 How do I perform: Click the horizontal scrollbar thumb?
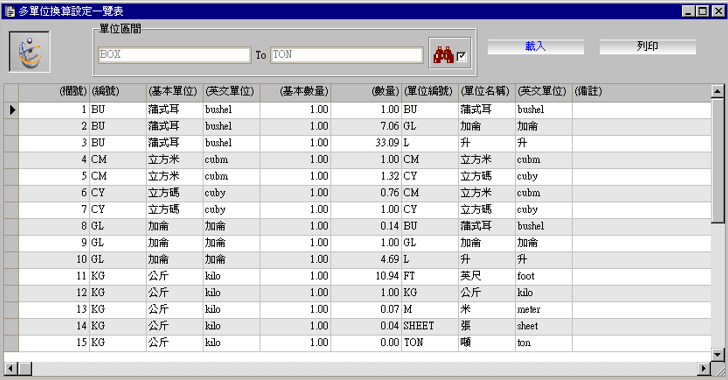[x=25, y=369]
